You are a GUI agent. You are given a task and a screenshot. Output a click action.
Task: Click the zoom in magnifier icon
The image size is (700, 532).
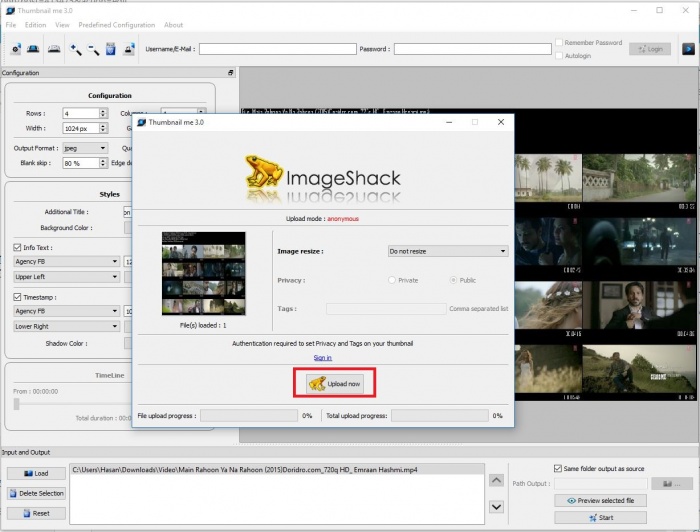click(75, 49)
